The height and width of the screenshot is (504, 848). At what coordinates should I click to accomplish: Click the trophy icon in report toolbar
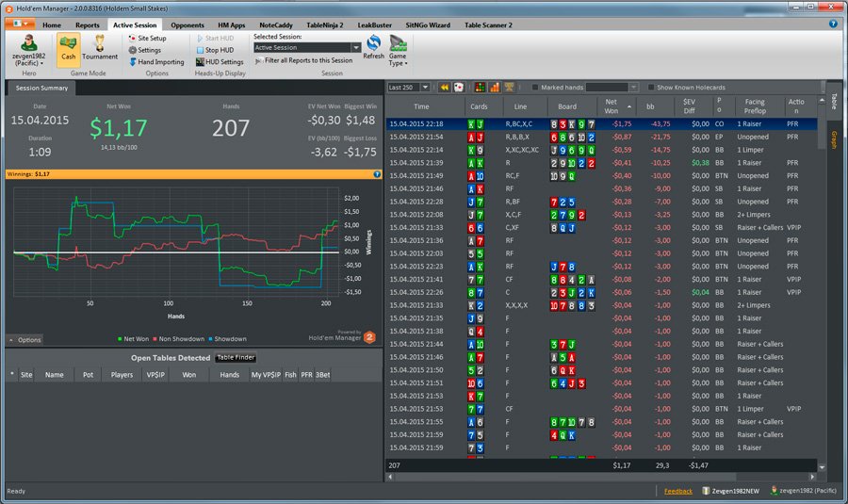coord(509,87)
